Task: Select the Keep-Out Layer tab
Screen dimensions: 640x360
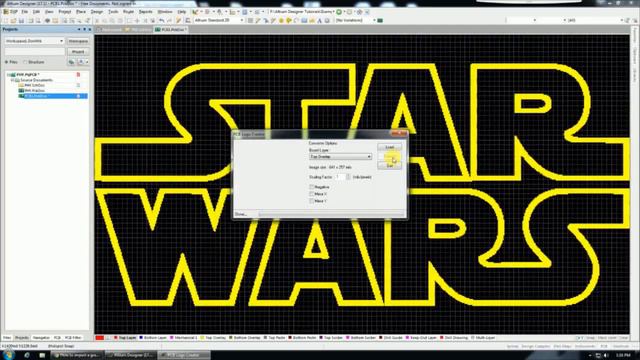Action: click(x=422, y=338)
